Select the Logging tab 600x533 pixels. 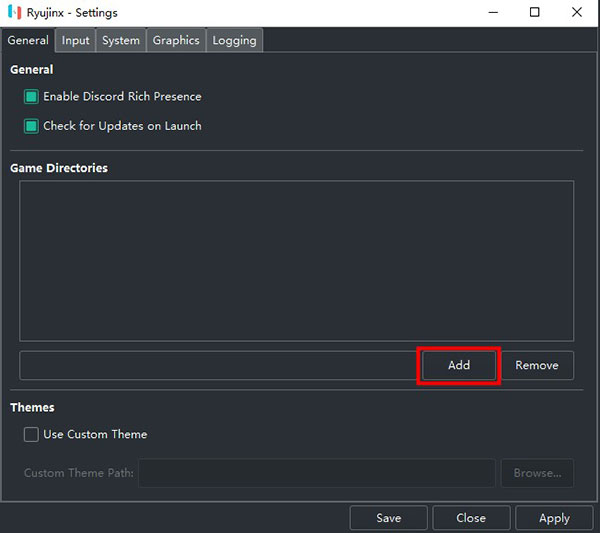234,40
